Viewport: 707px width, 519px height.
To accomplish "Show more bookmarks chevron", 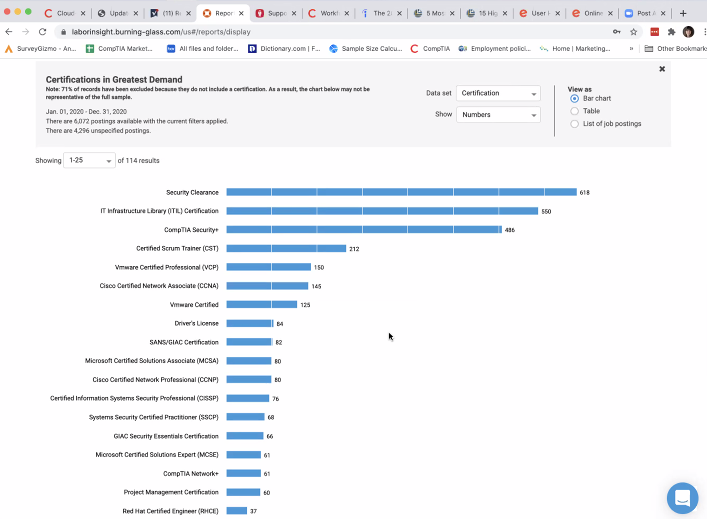I will pyautogui.click(x=631, y=48).
